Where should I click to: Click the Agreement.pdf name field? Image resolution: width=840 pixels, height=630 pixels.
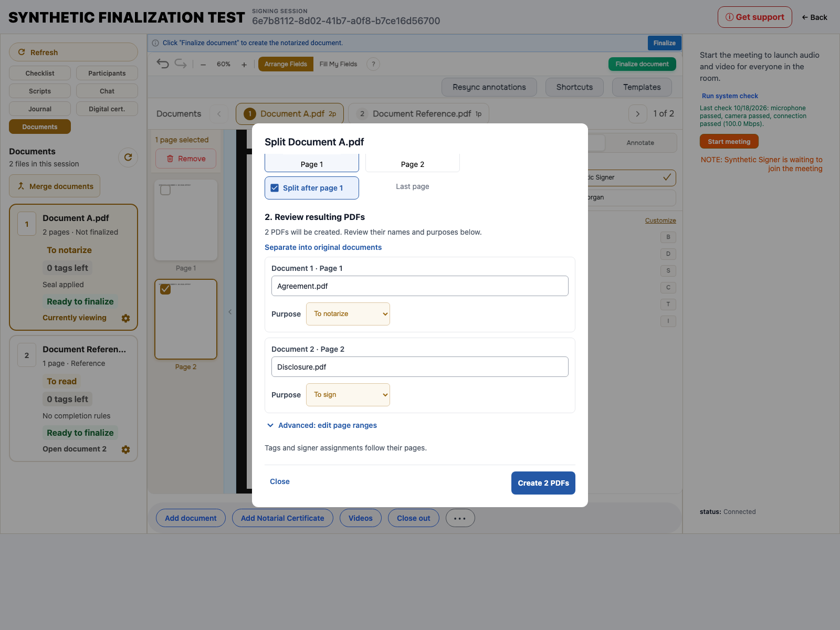click(420, 286)
